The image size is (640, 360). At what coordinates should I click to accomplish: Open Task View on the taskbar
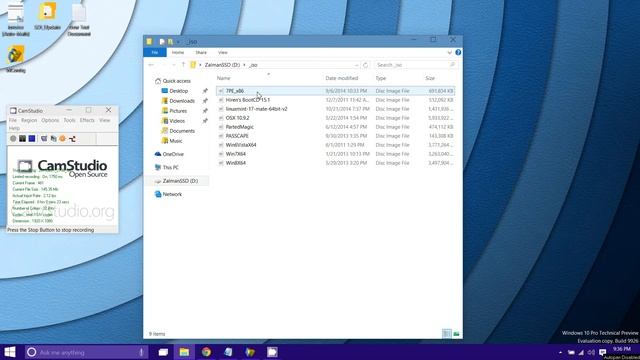(163, 352)
